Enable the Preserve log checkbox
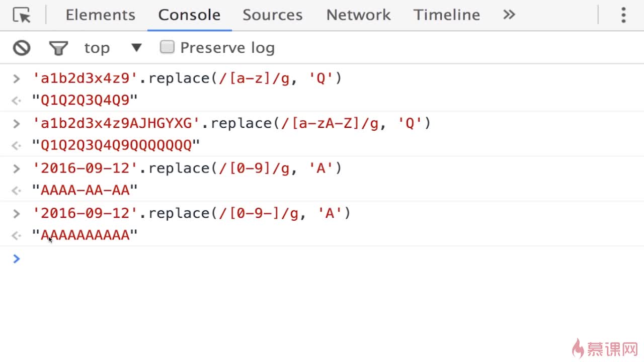 click(x=167, y=47)
